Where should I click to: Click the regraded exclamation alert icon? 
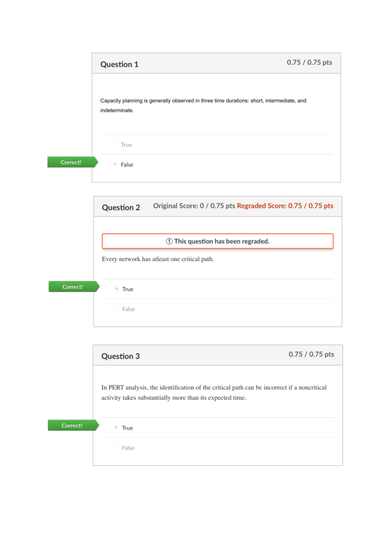point(169,241)
